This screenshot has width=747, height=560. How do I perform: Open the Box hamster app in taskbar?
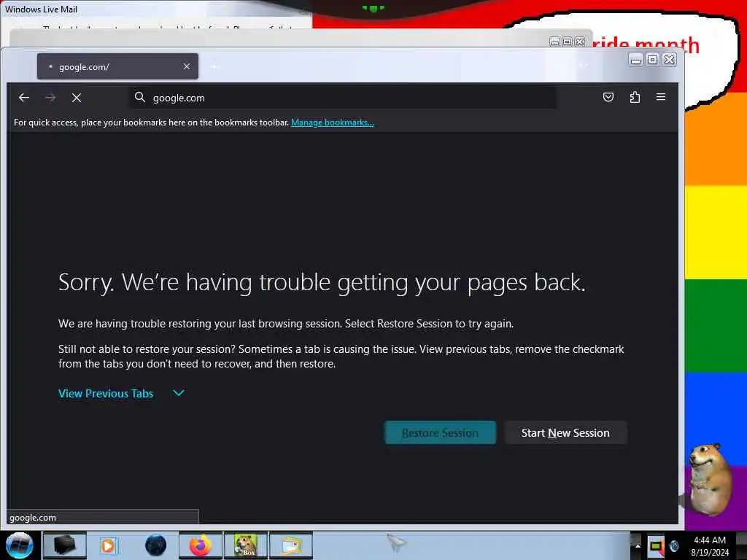pyautogui.click(x=246, y=545)
